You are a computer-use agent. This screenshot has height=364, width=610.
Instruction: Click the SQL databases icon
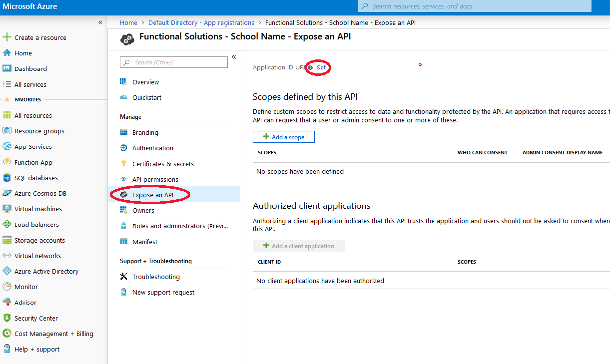[7, 178]
